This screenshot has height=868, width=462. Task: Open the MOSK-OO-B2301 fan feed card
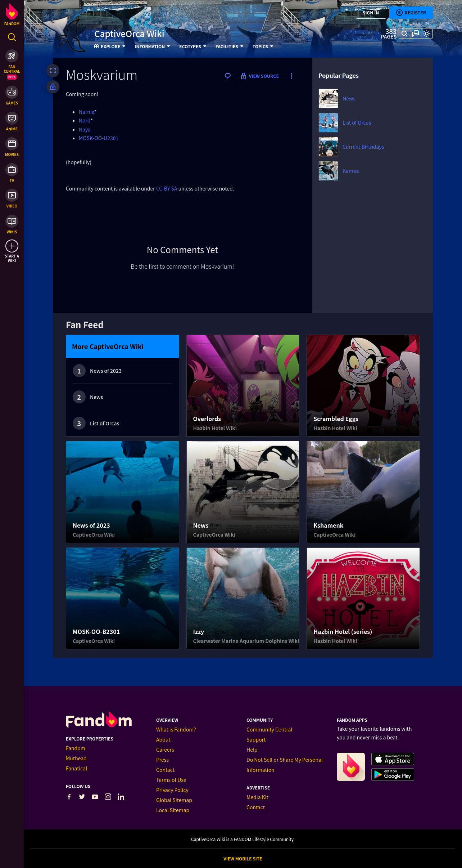[x=122, y=598]
